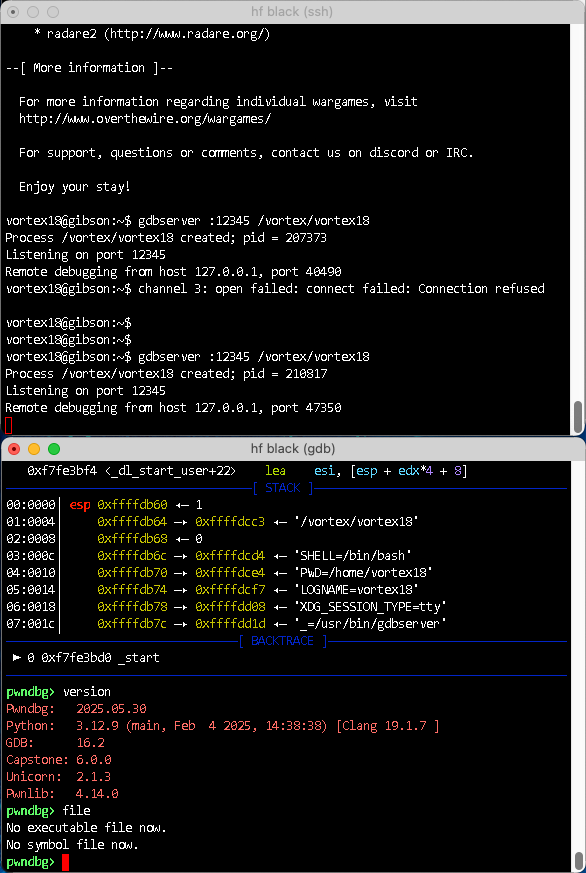Image resolution: width=586 pixels, height=873 pixels.
Task: Click the 'port 40490' remote debugging line
Action: 173,272
